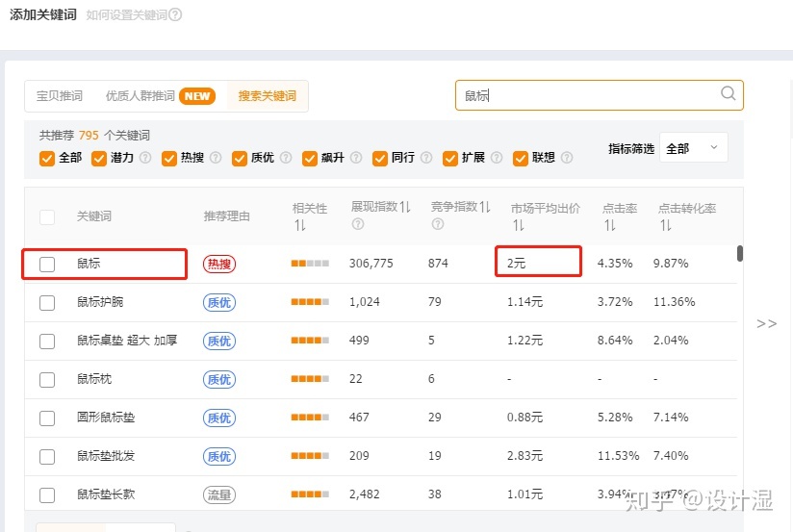The image size is (793, 532).
Task: Uncheck the 潜力 filter checkbox
Action: pos(99,159)
